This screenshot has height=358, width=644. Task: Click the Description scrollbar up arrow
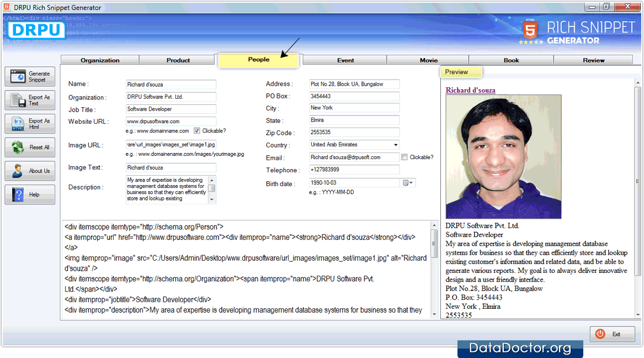coord(212,180)
